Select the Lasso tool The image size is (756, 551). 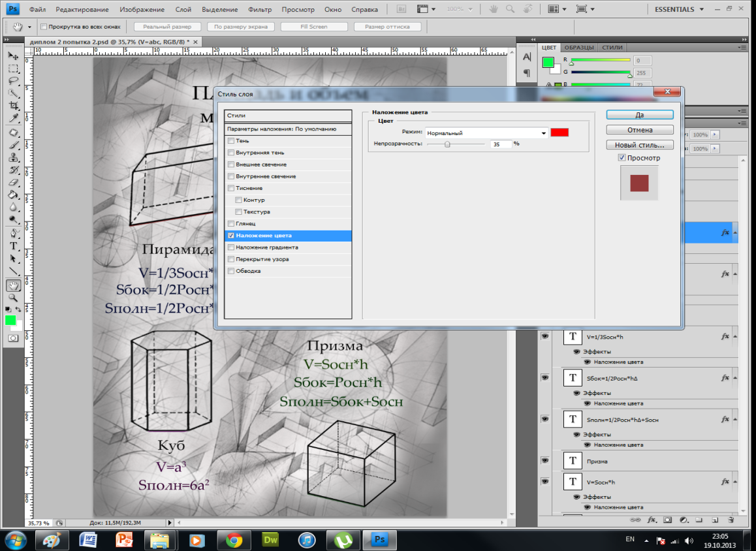tap(13, 81)
